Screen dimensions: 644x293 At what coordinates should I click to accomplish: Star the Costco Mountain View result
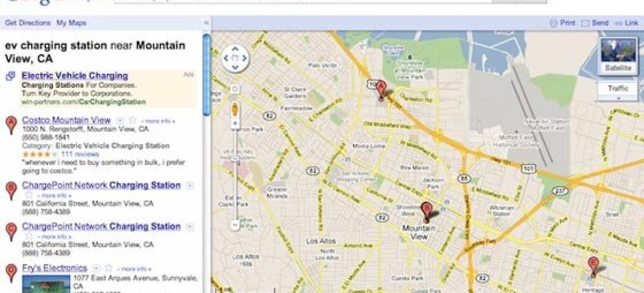[x=132, y=120]
